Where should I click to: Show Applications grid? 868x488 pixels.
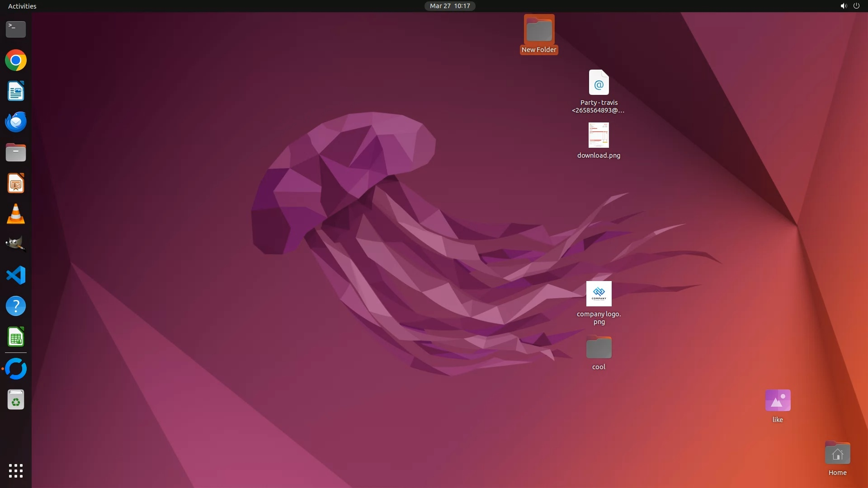16,470
